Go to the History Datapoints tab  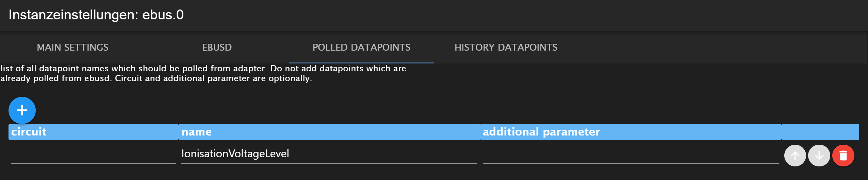point(506,47)
